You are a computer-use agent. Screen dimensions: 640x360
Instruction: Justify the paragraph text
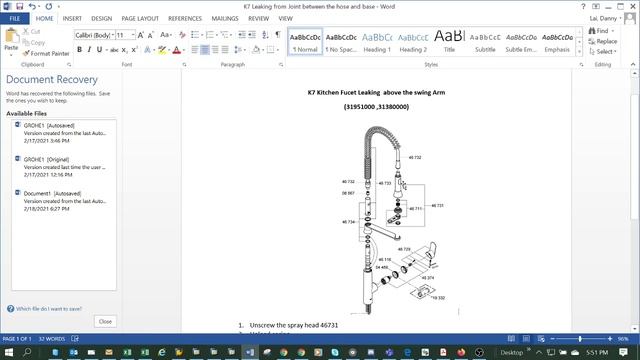[225, 50]
